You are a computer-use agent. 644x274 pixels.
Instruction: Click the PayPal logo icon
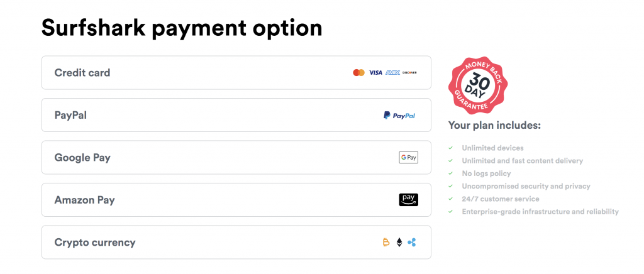point(399,115)
